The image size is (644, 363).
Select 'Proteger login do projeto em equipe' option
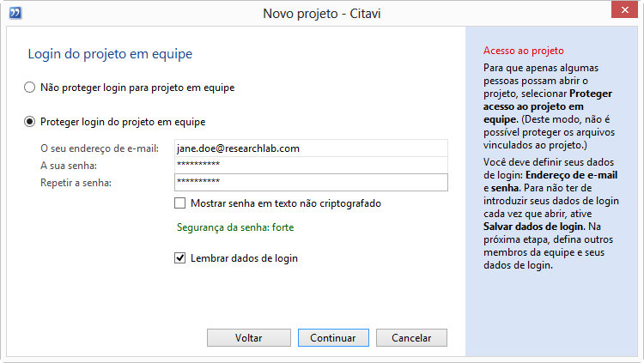(x=29, y=122)
